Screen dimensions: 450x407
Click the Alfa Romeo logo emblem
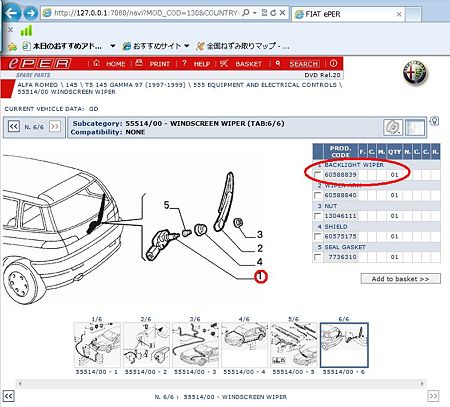(415, 73)
